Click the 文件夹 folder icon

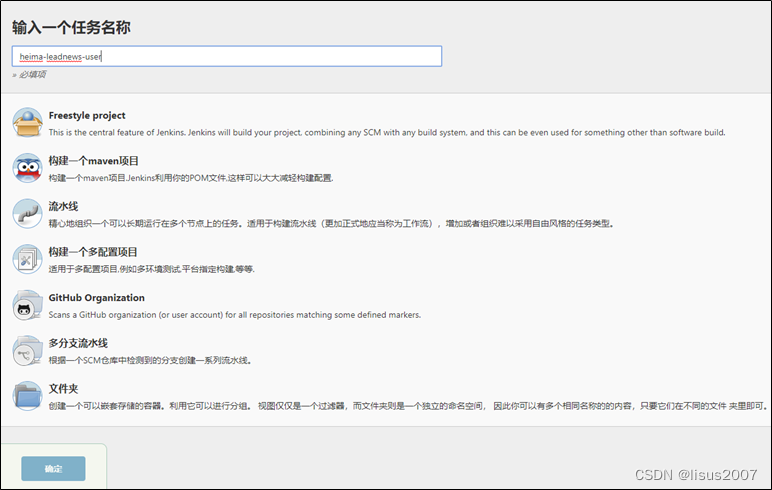coord(28,395)
